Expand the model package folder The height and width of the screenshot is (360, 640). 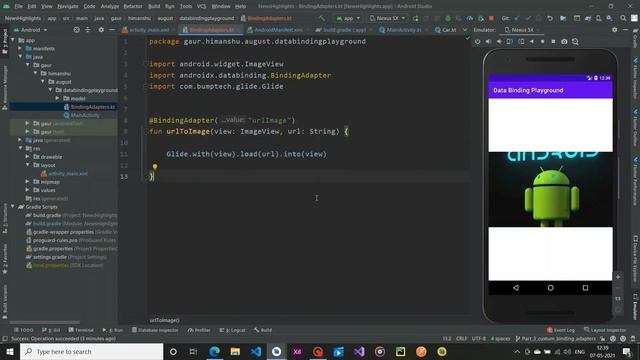(57, 98)
